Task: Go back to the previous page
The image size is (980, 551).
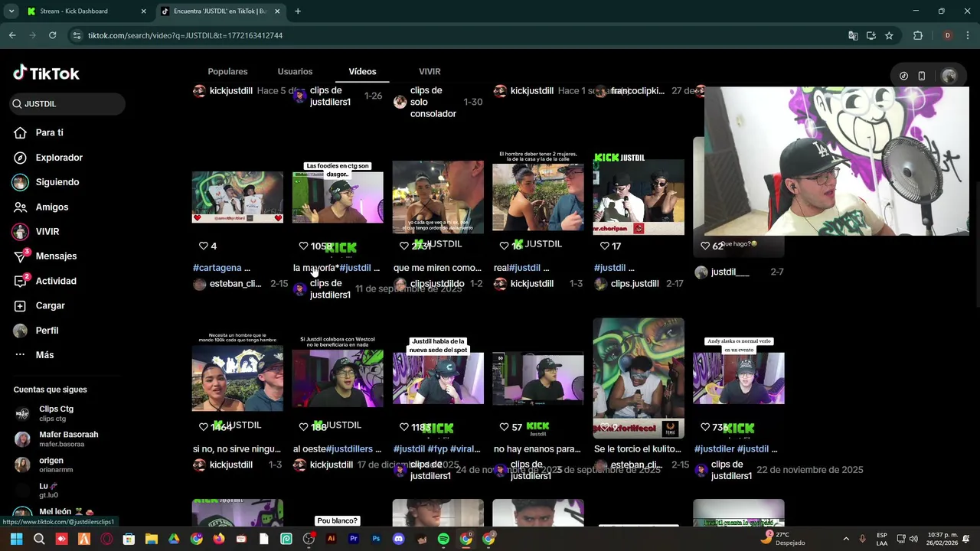Action: click(x=12, y=35)
